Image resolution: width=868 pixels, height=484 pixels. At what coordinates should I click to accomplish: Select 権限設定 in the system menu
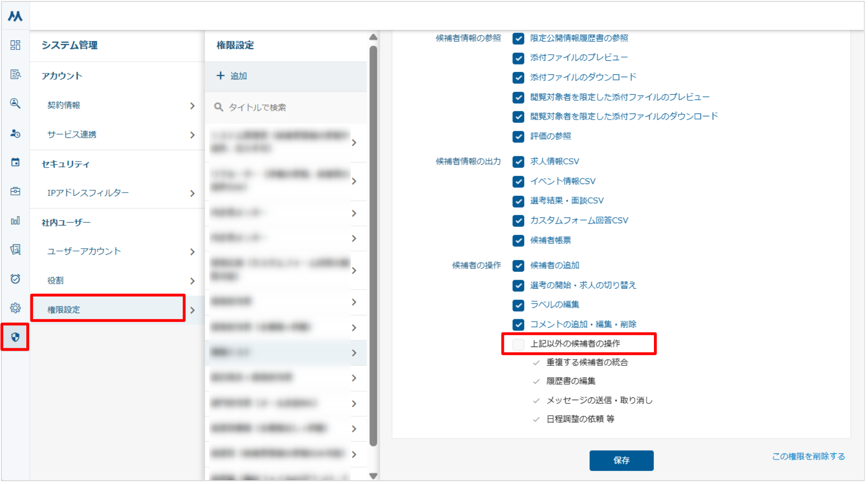point(108,310)
